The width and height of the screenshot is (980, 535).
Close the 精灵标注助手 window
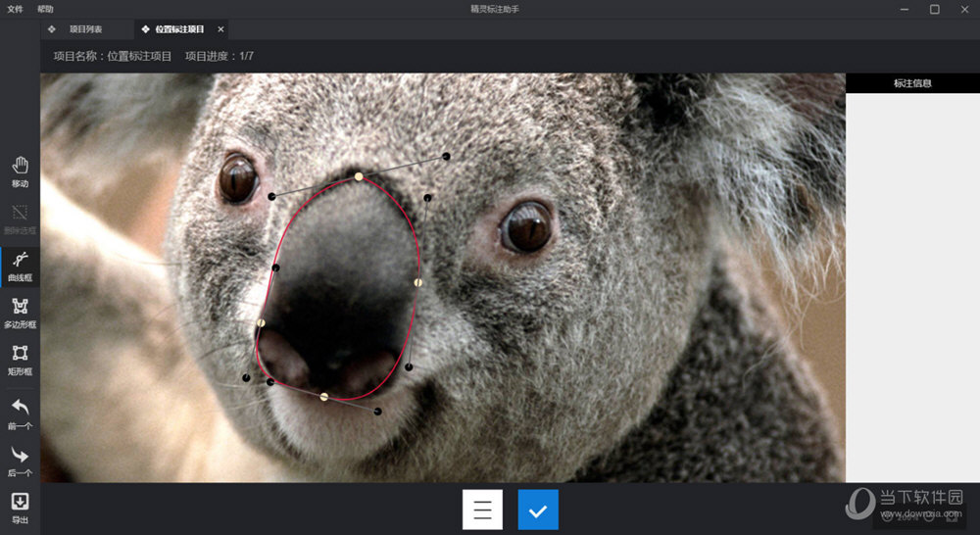tap(964, 10)
